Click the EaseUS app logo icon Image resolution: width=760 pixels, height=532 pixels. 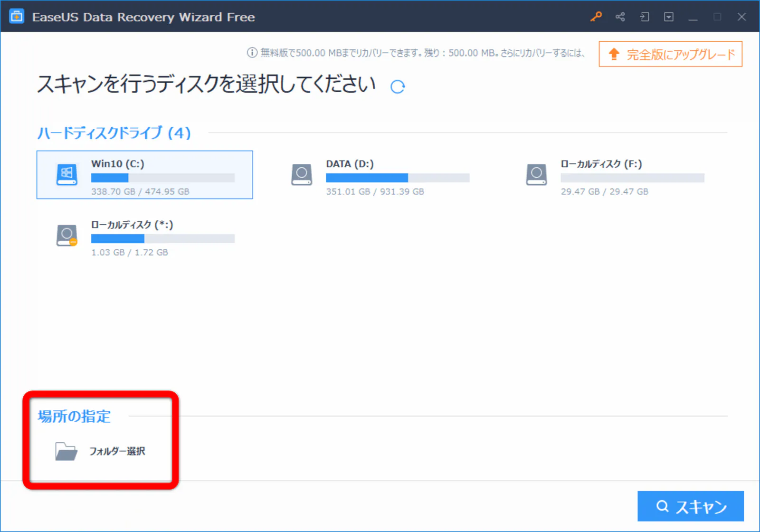coord(17,17)
